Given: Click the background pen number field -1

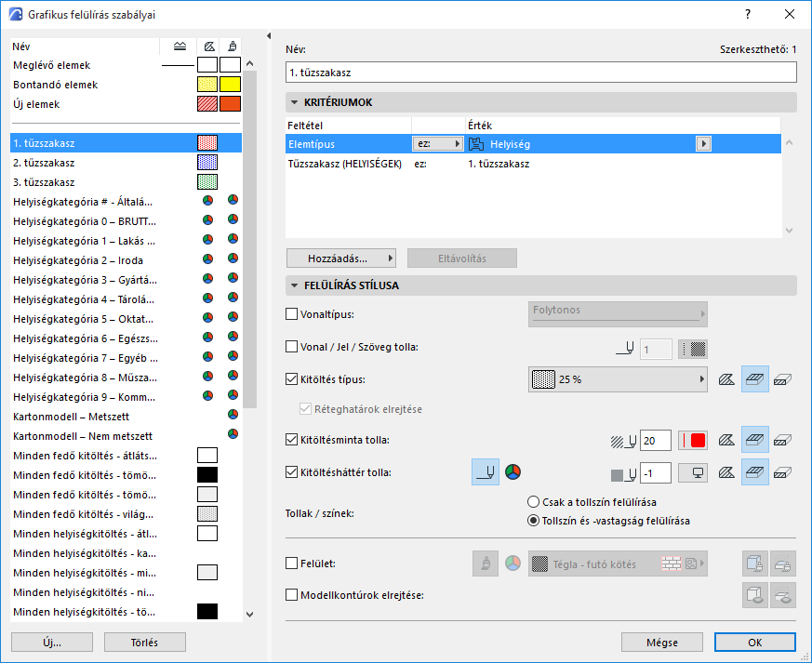Looking at the screenshot, I should pyautogui.click(x=656, y=472).
